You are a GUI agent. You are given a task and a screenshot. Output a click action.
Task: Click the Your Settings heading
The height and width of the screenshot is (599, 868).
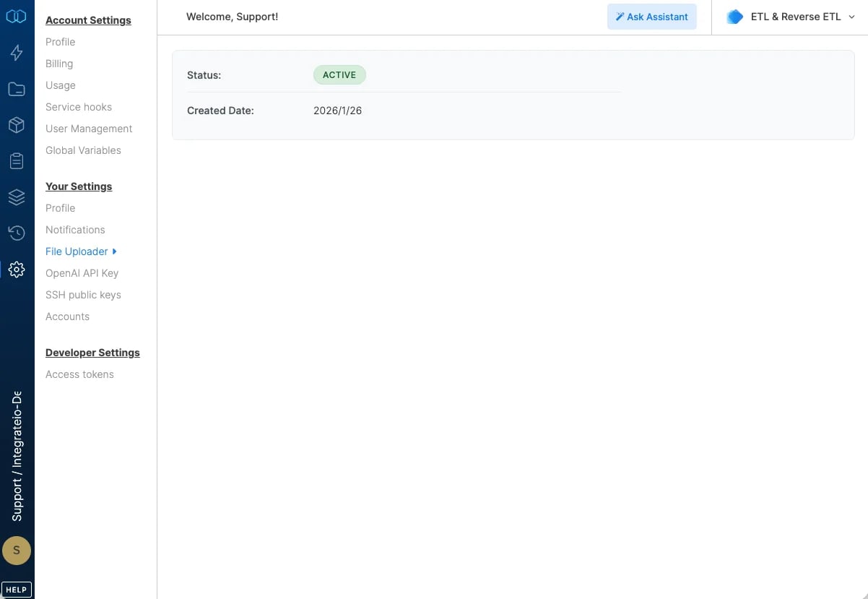coord(79,186)
